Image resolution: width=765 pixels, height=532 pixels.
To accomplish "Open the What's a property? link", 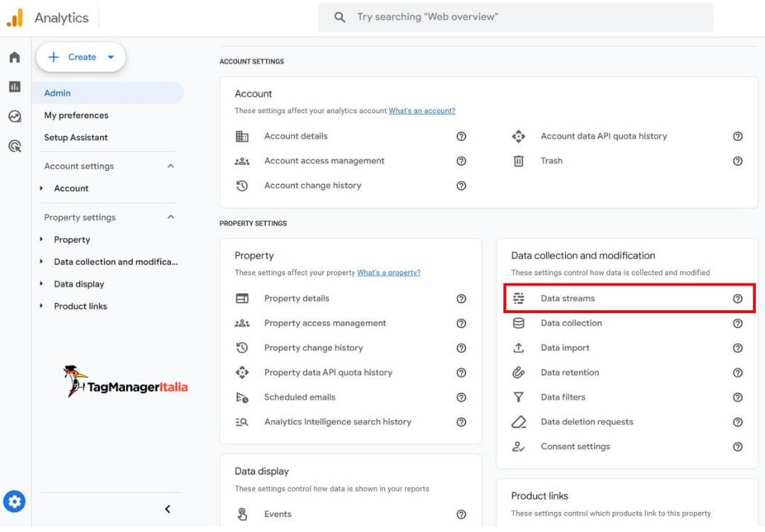I will tap(389, 273).
